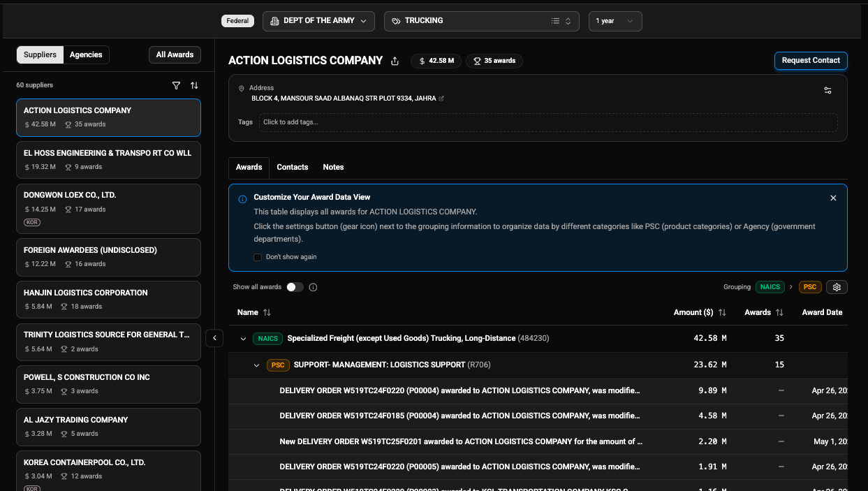Image resolution: width=868 pixels, height=491 pixels.
Task: Check the Don't show again box
Action: pyautogui.click(x=258, y=257)
